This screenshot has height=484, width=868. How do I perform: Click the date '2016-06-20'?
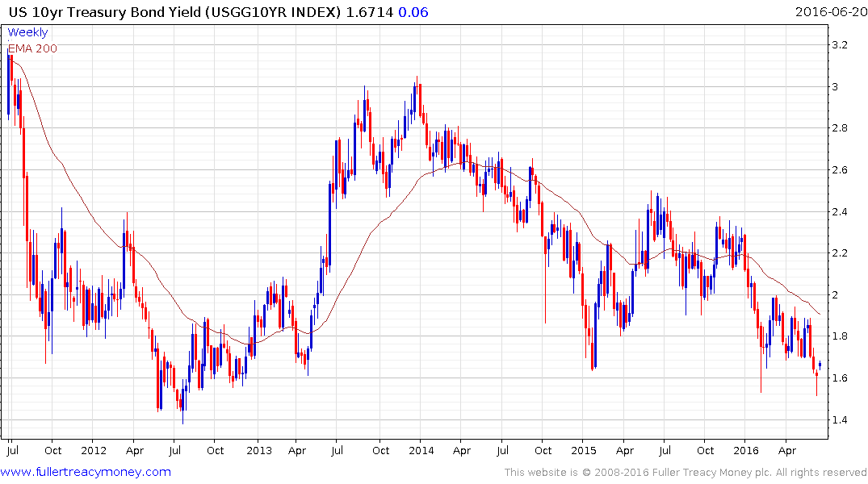click(x=831, y=12)
